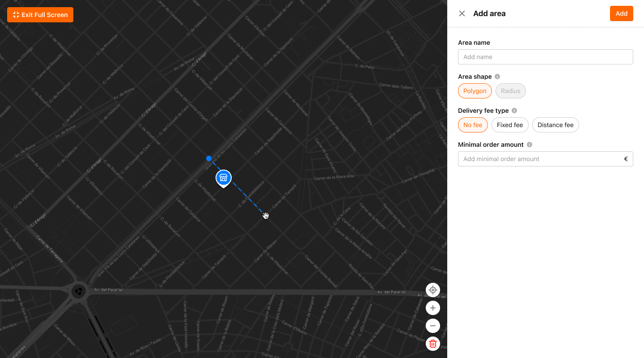This screenshot has width=644, height=358.
Task: Show info tooltip for Minimal order amount
Action: coord(530,145)
